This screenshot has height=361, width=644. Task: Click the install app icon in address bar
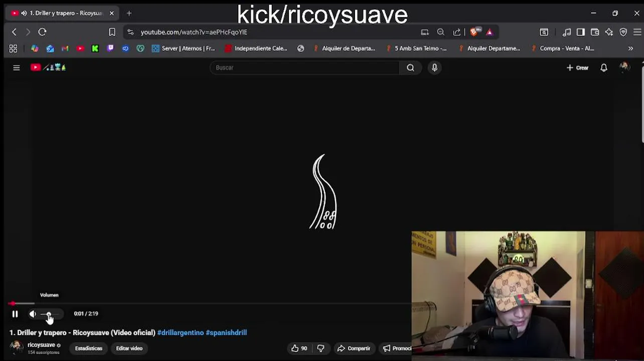pyautogui.click(x=425, y=32)
